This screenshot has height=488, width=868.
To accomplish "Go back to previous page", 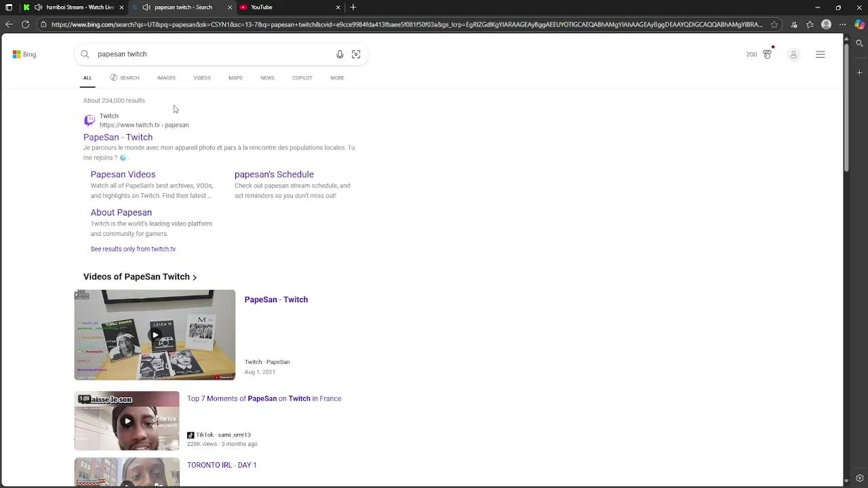I will click(9, 24).
